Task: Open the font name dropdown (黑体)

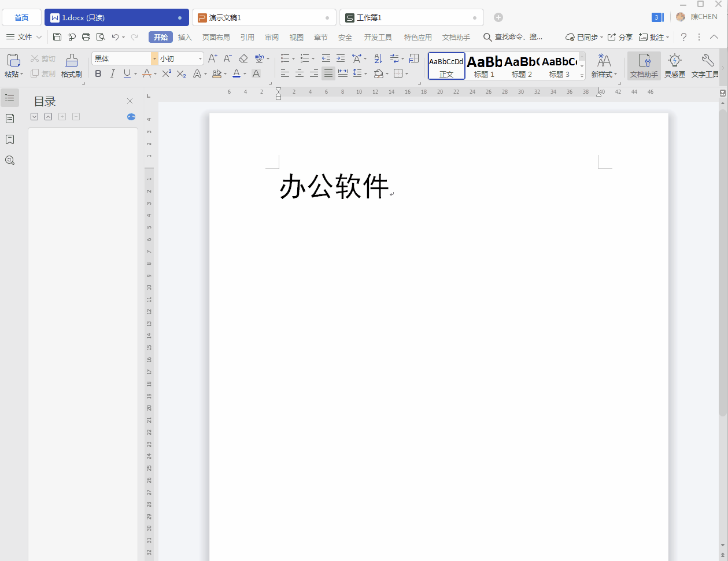Action: point(154,58)
